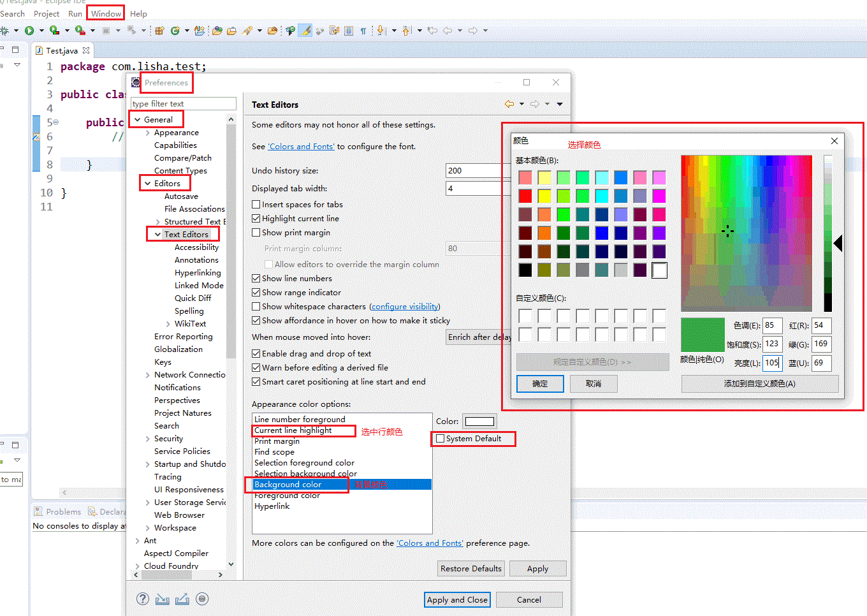Click the Coverage run icon in toolbar
Viewport: 867px width, 616px height.
(55, 30)
